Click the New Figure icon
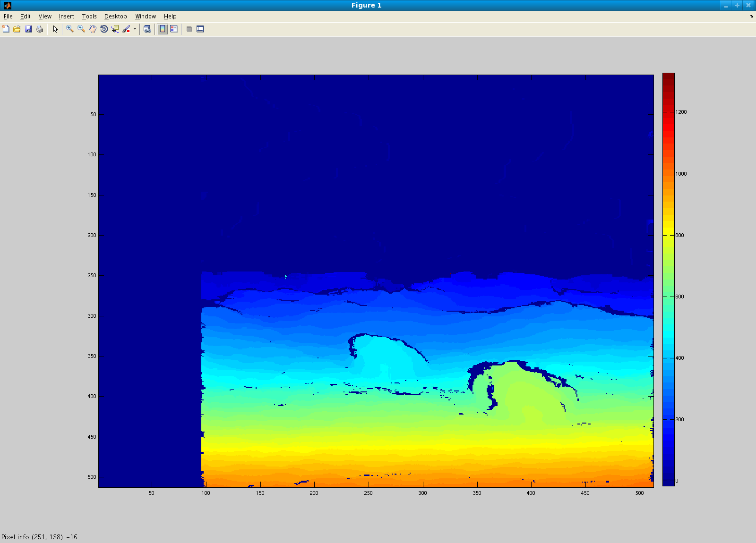The height and width of the screenshot is (543, 756). pos(6,29)
